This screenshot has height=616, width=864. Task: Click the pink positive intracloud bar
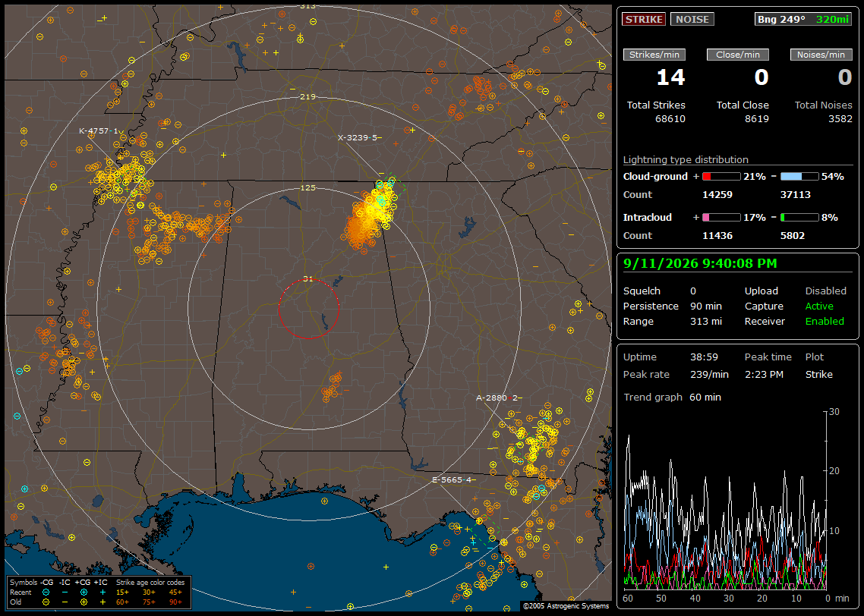(721, 218)
